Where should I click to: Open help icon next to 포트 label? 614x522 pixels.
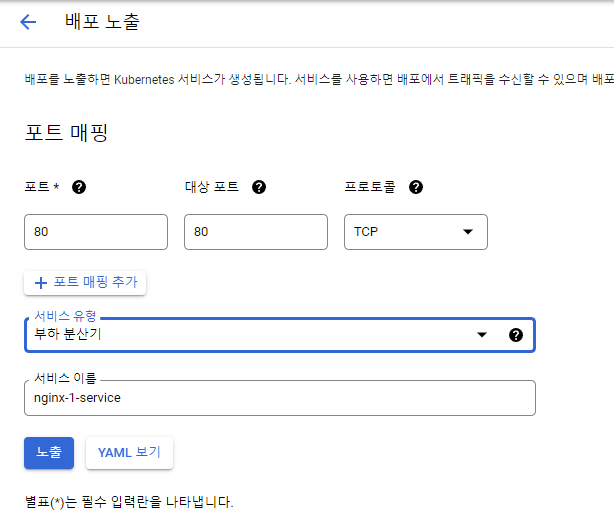pyautogui.click(x=79, y=187)
